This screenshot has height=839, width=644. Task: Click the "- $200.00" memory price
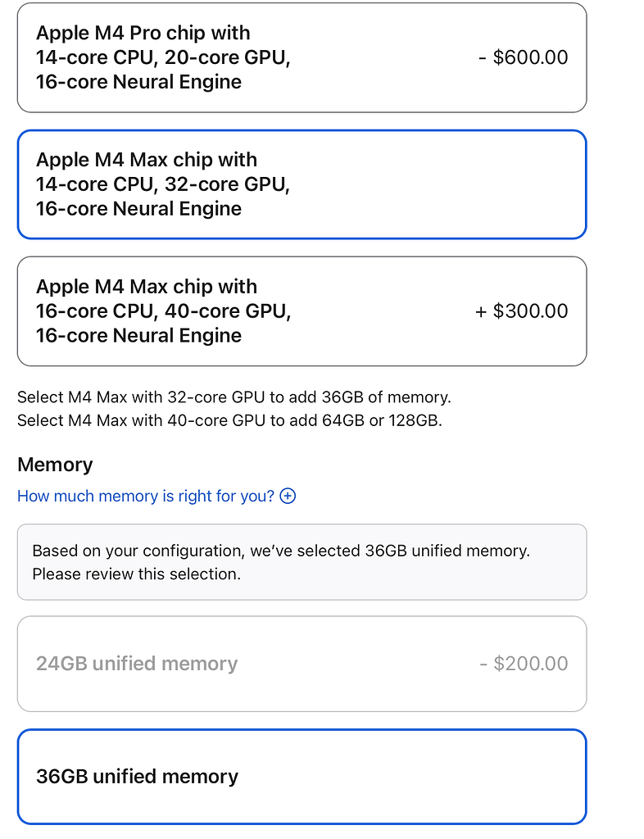(x=524, y=664)
